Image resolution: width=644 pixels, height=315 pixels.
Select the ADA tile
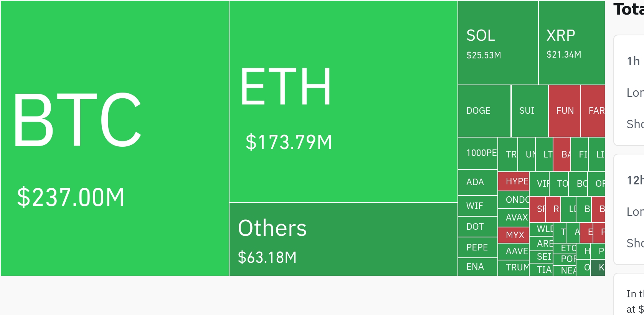click(478, 182)
